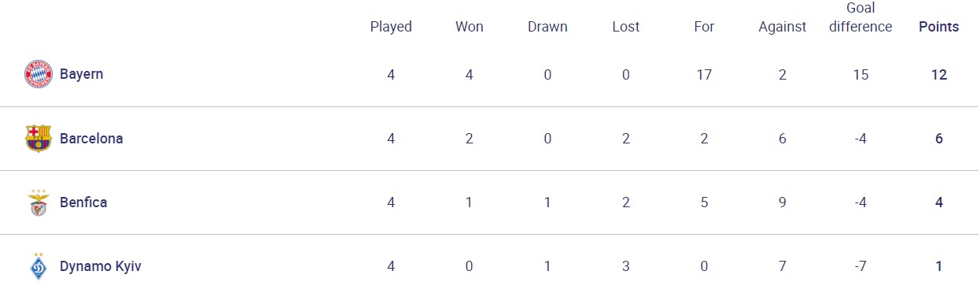The height and width of the screenshot is (286, 980).
Task: Click Dynamo Kyiv's -7 goal difference
Action: click(x=860, y=266)
